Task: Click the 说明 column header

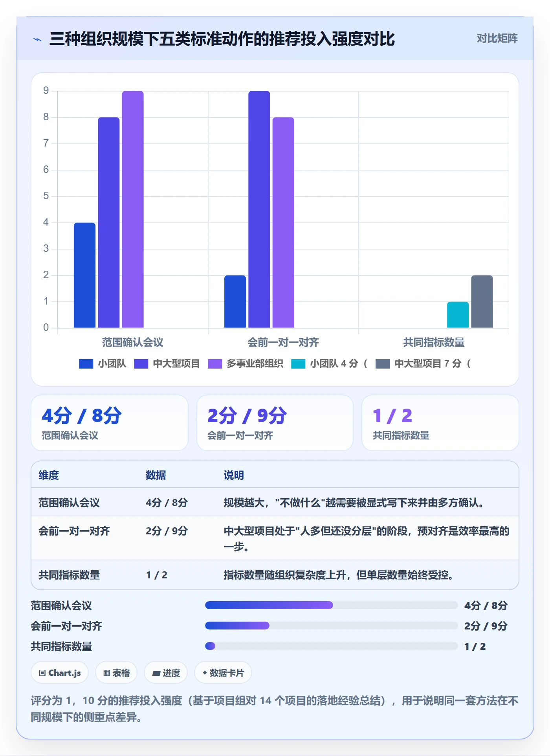Action: pos(234,475)
